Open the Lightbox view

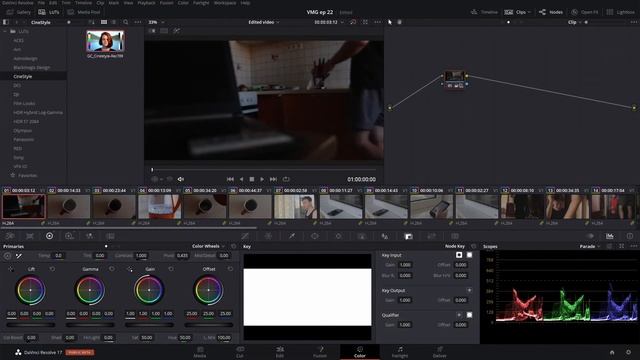point(620,12)
